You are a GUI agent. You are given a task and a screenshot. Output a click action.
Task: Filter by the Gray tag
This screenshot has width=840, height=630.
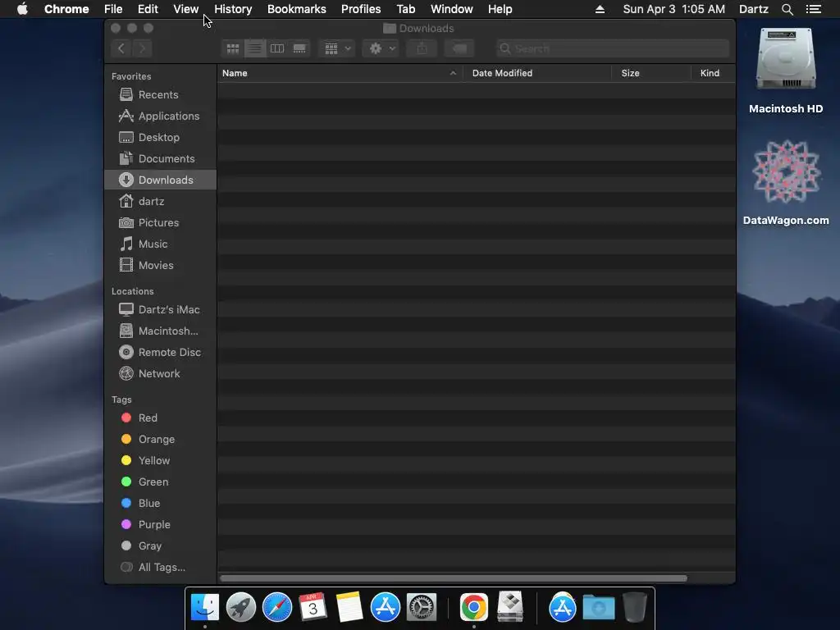[160, 546]
